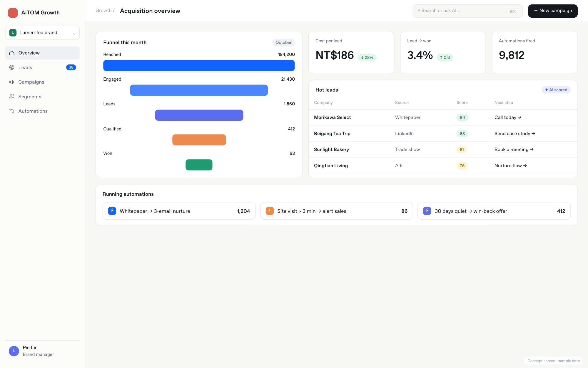
Task: Click the green Won funnel bar
Action: tap(199, 165)
